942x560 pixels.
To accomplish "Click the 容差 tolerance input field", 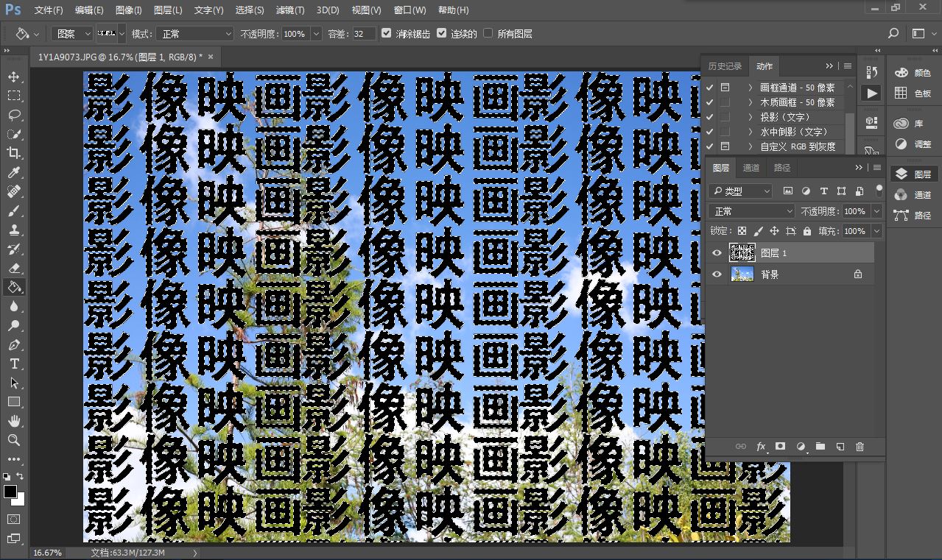I will point(363,34).
